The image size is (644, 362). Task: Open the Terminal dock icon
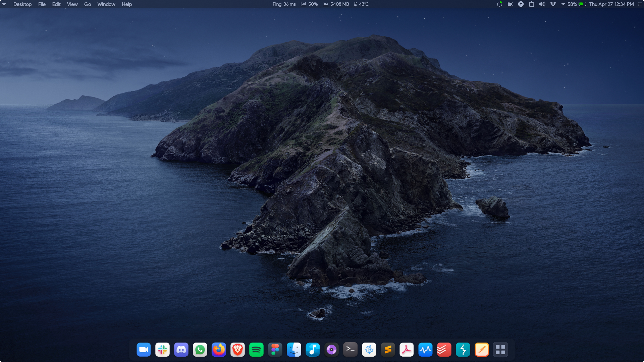[x=350, y=350]
